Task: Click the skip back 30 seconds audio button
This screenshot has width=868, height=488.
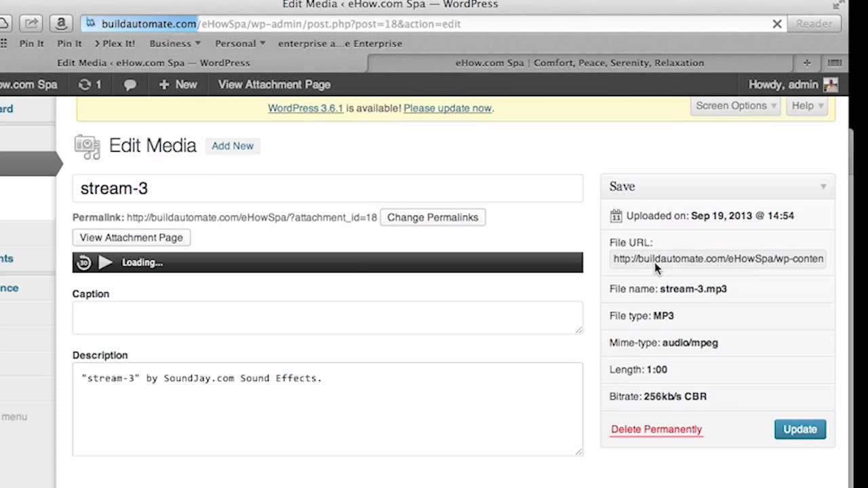Action: [x=83, y=262]
